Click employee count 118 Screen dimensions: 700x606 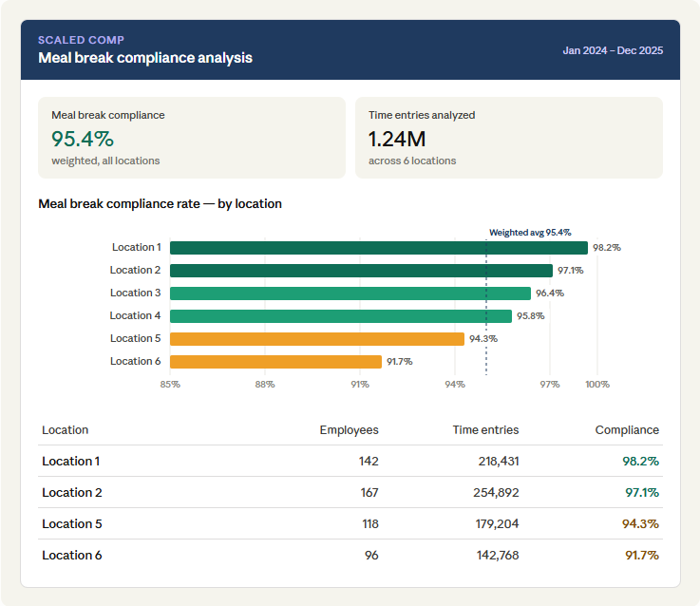pos(370,523)
